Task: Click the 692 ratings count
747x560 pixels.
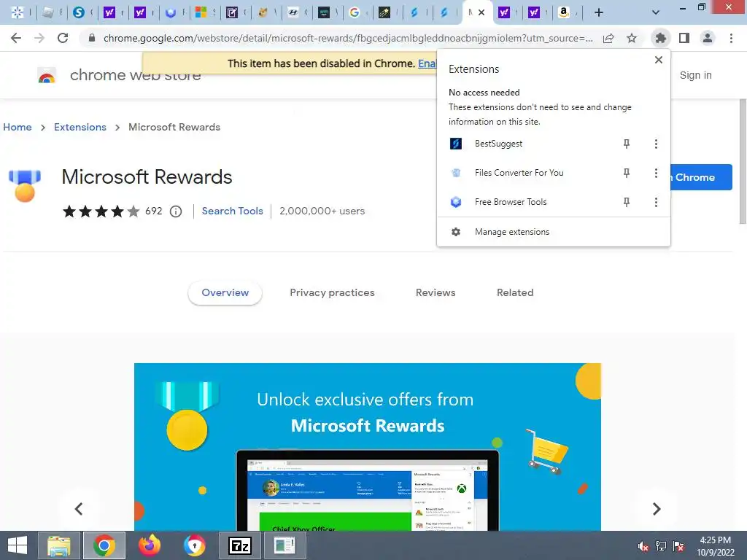Action: (x=153, y=211)
